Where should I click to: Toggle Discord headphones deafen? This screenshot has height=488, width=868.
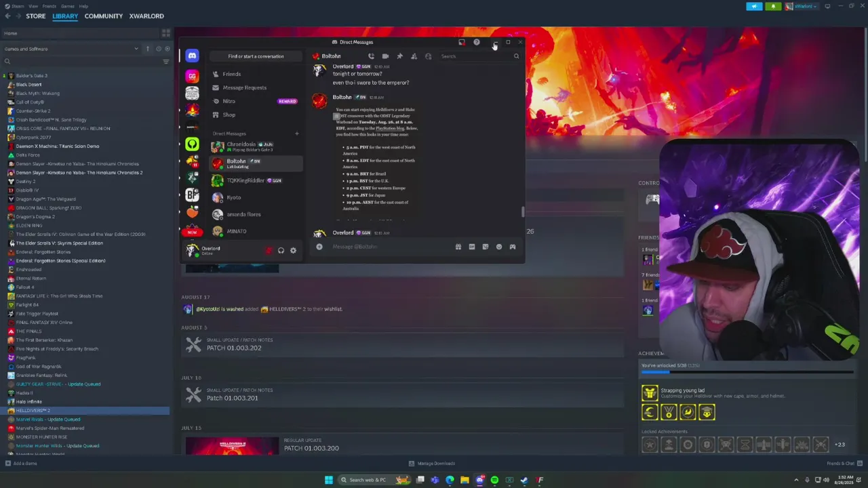click(x=281, y=250)
